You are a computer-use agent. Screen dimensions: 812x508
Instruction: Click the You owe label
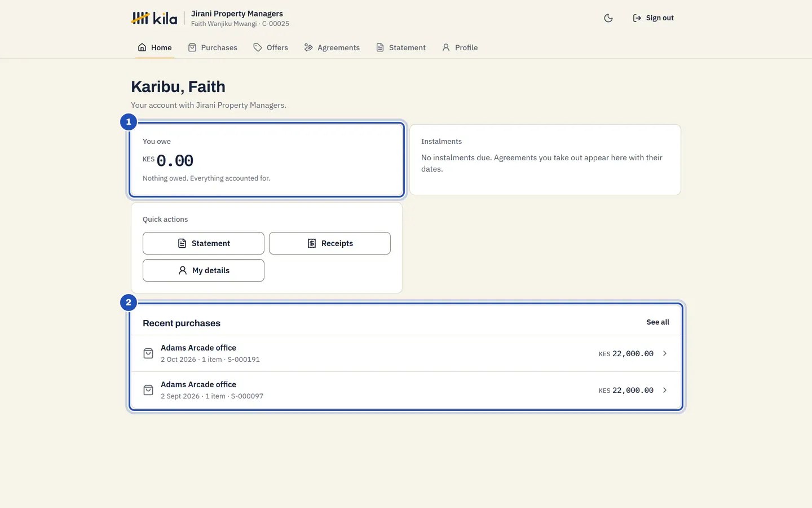point(157,142)
